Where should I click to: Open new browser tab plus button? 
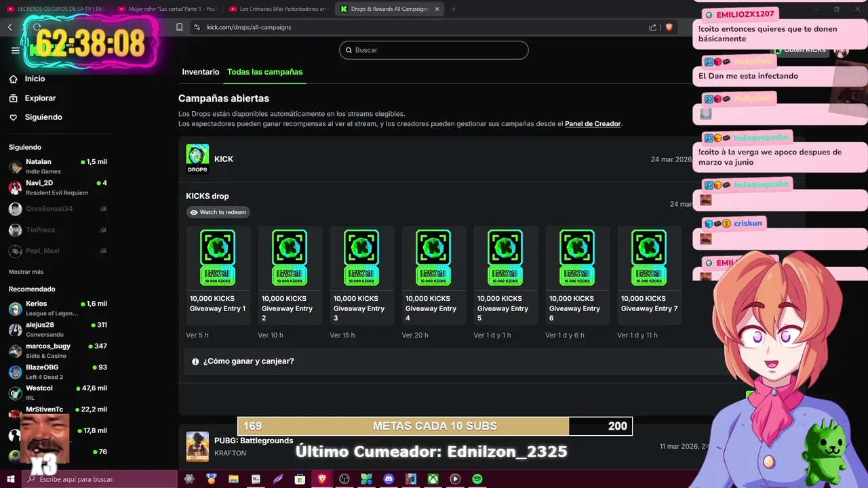[x=454, y=9]
